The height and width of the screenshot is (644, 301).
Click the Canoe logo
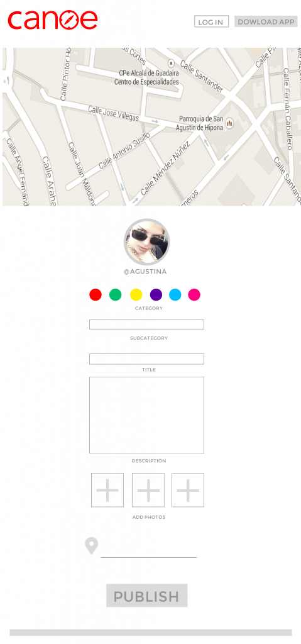point(53,19)
